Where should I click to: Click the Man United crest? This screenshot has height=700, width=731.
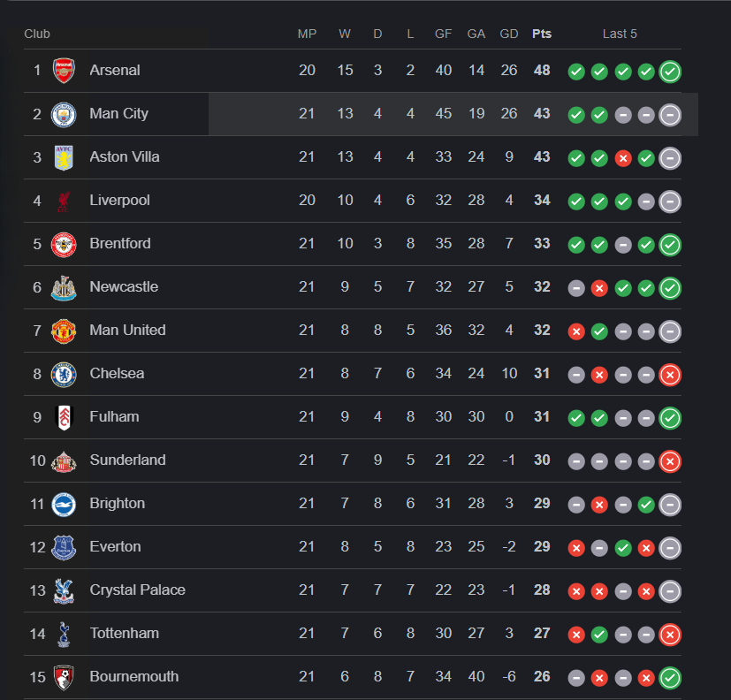coord(64,331)
